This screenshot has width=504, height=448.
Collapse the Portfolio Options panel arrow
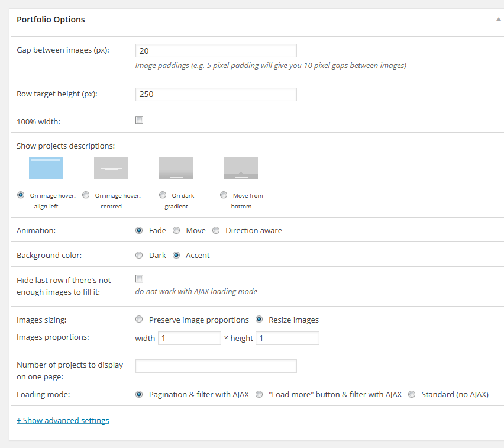(x=498, y=20)
